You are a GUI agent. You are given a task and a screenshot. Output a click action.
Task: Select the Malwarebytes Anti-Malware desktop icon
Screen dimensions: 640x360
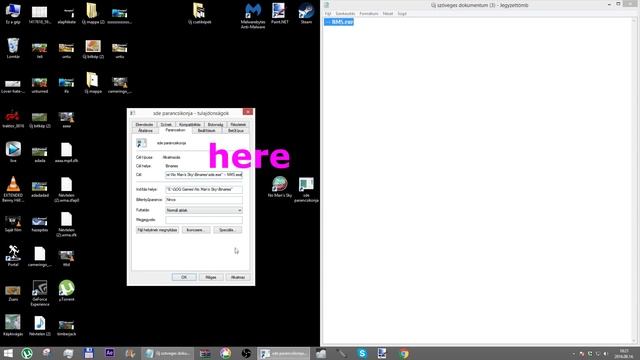tap(253, 16)
